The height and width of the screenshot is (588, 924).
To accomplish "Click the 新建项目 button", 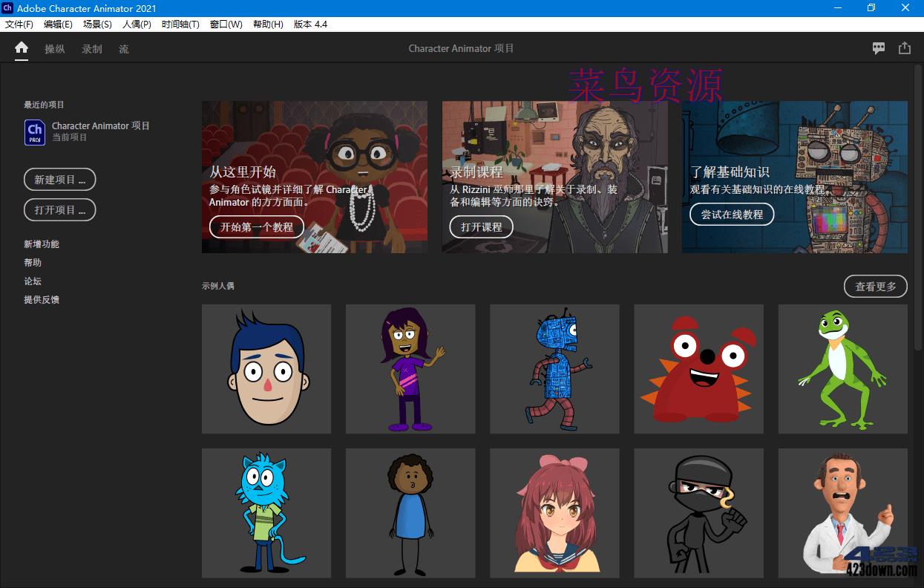I will point(59,179).
